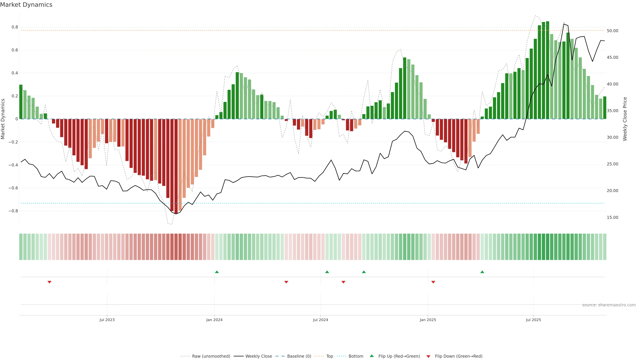Click the Flip Down marker before Jul 2023
The height and width of the screenshot is (362, 644).
coord(49,282)
